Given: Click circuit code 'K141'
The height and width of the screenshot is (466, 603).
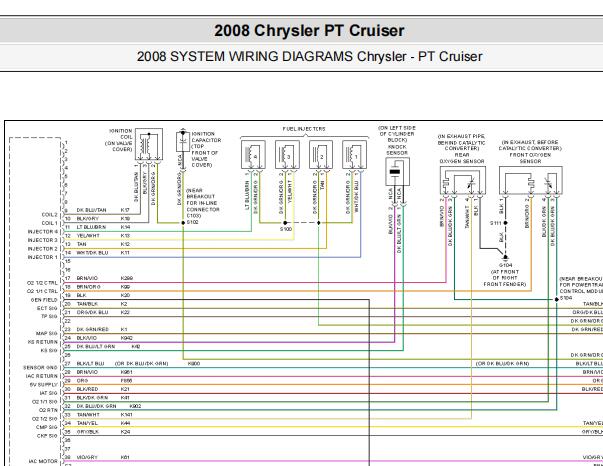Looking at the screenshot, I should tap(127, 414).
